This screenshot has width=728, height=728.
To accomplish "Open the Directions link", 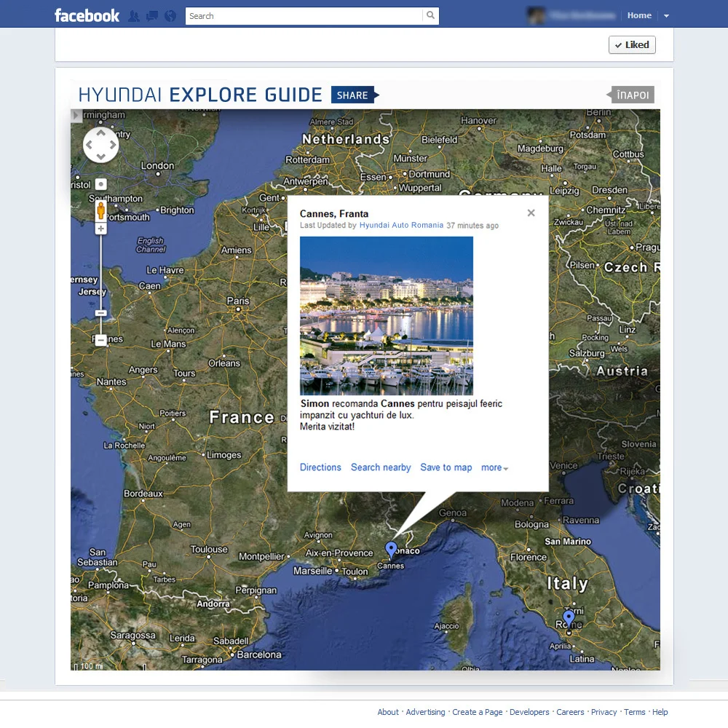I will tap(320, 467).
